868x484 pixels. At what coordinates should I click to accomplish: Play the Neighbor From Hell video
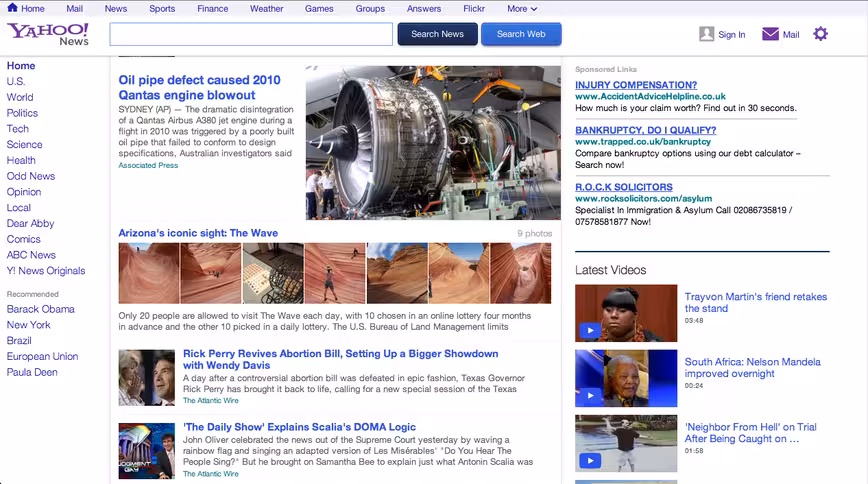pyautogui.click(x=626, y=443)
